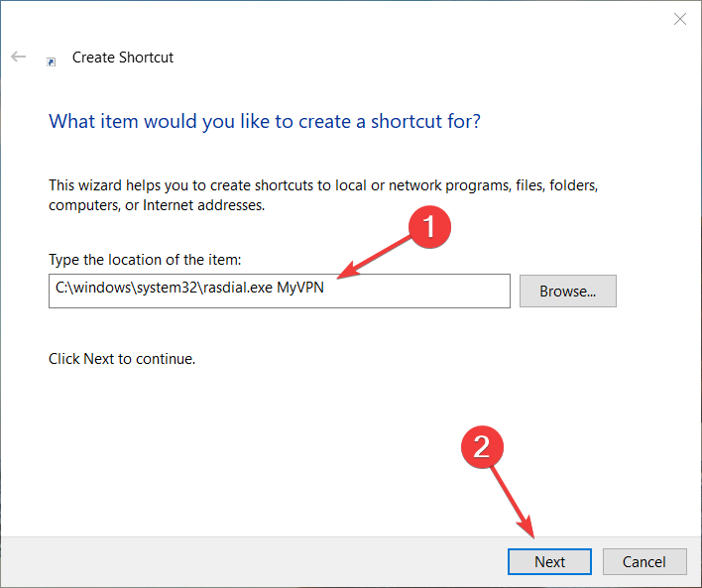Cancel the shortcut creation
This screenshot has width=702, height=588.
[644, 561]
